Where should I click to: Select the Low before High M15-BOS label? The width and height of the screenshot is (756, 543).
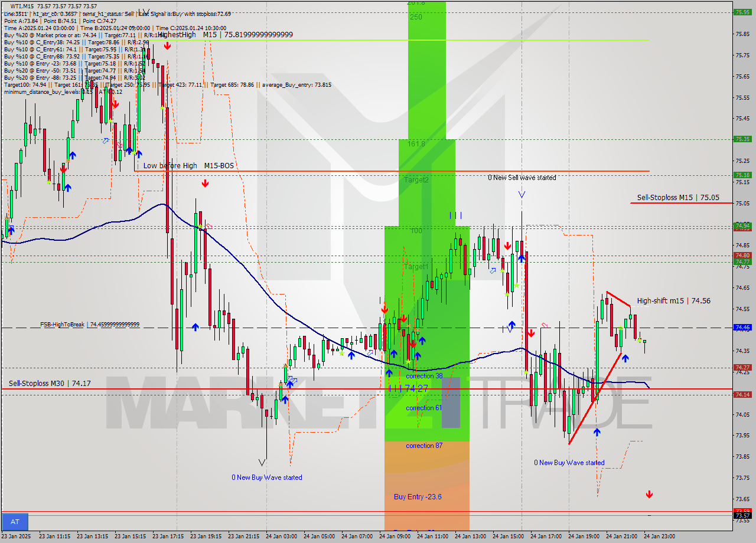188,166
